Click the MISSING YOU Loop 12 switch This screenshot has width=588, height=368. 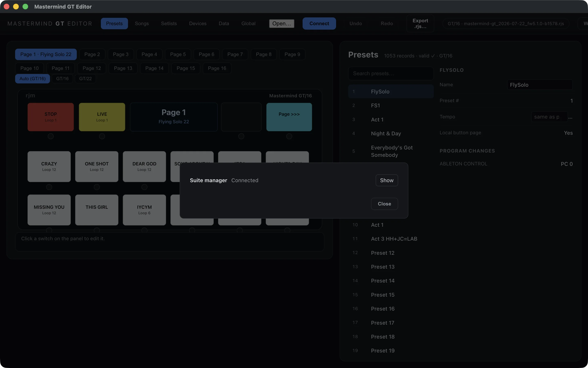49,210
